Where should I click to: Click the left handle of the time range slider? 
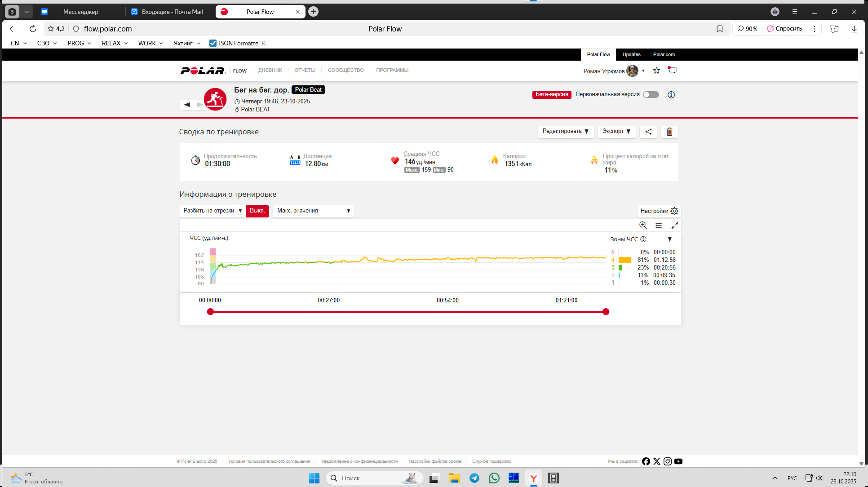pos(210,312)
